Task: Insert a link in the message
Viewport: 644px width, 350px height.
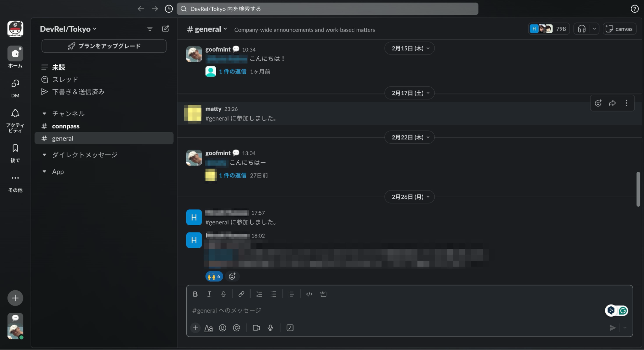Action: pyautogui.click(x=241, y=294)
